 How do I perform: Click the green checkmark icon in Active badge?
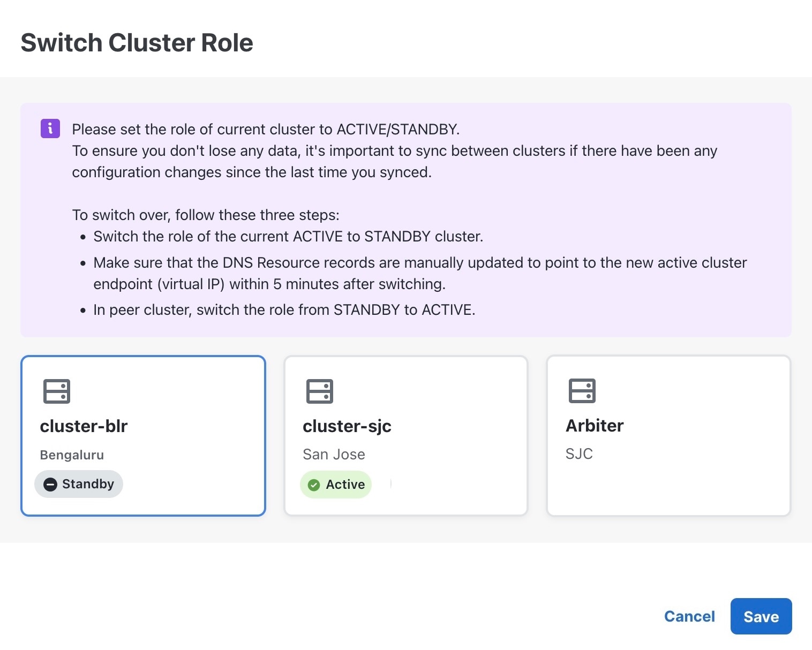314,485
